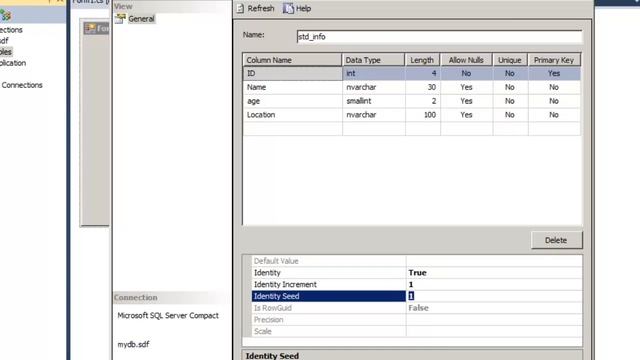Image resolution: width=640 pixels, height=360 pixels.
Task: Edit the Identity Seed value field
Action: coord(494,296)
